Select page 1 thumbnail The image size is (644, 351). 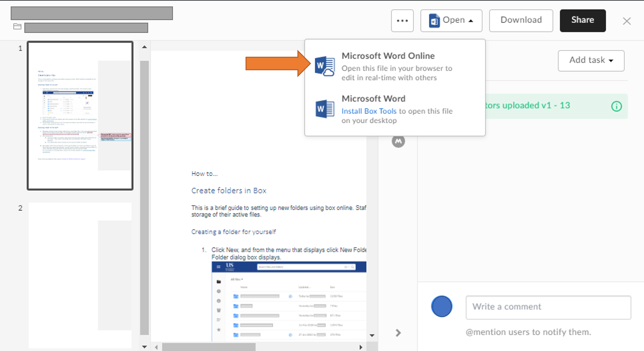pos(80,115)
